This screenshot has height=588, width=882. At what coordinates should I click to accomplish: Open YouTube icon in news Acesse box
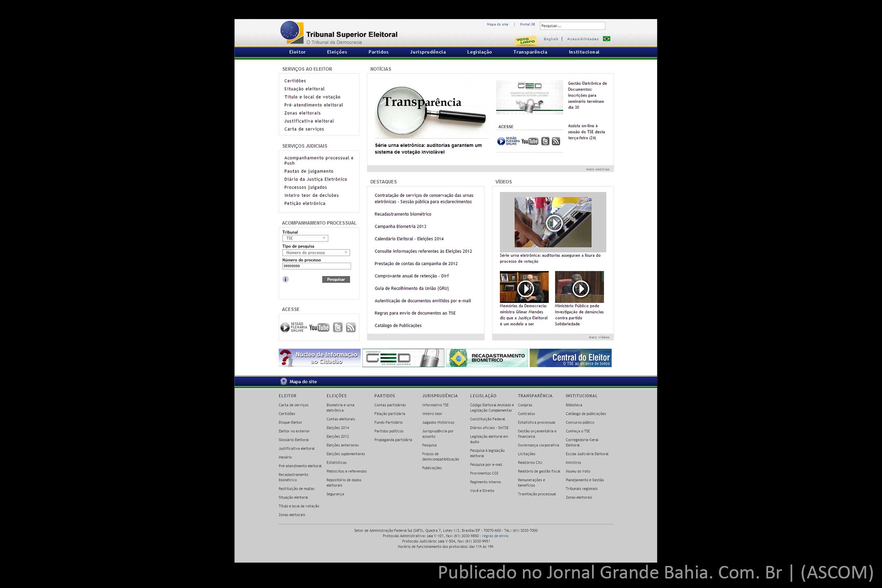(530, 141)
